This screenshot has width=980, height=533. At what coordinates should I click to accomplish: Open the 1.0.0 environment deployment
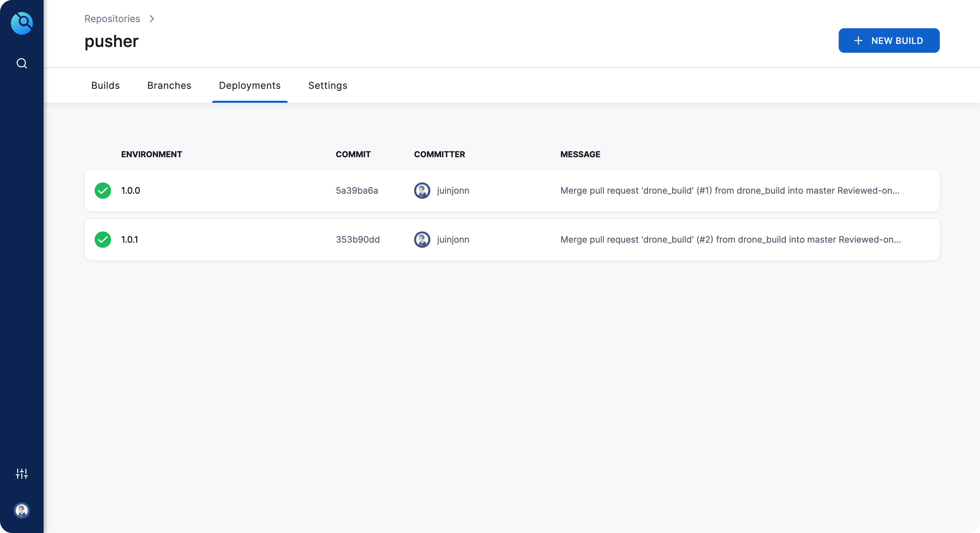click(130, 191)
